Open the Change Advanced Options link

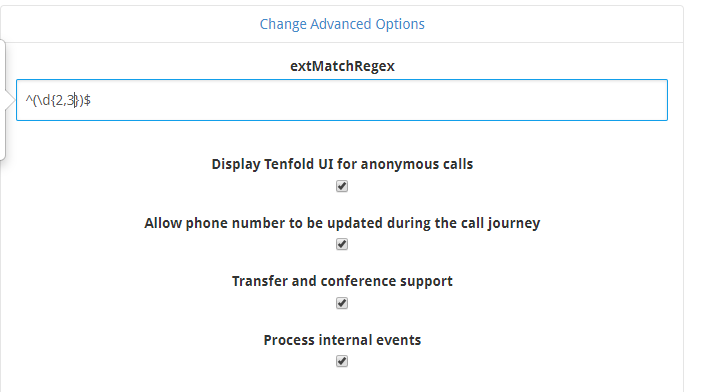coord(342,24)
